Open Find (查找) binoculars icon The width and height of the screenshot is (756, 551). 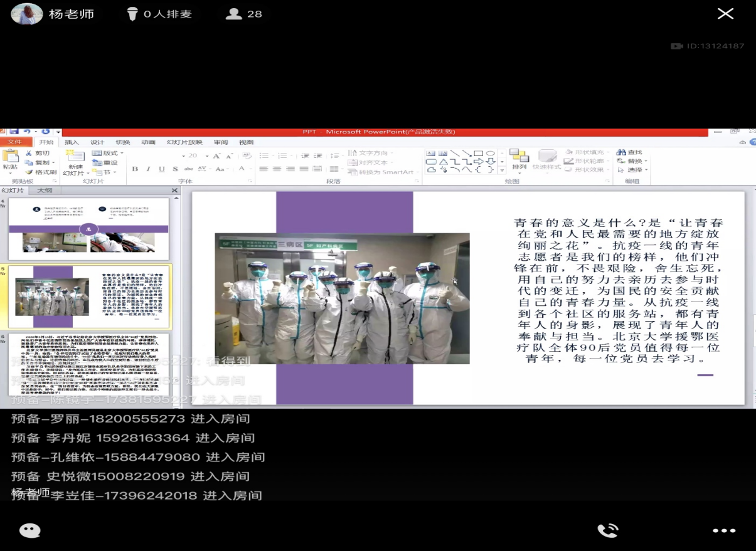621,152
